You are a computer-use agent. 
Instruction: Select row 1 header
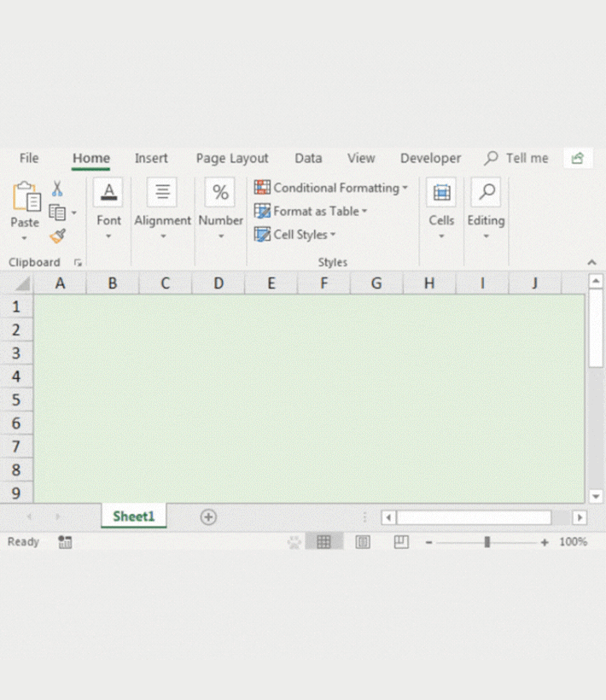[x=16, y=306]
